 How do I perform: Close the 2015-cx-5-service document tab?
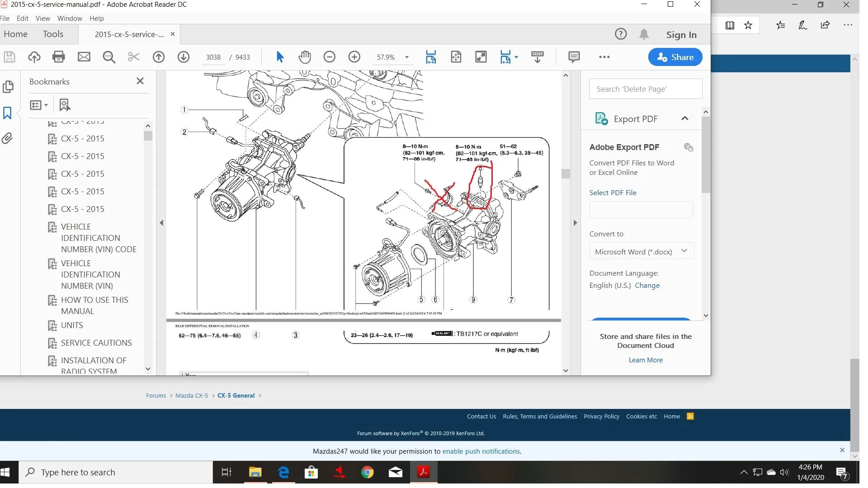tap(172, 34)
